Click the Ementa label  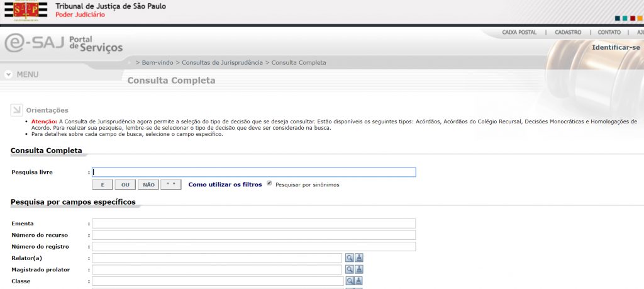[x=23, y=224]
